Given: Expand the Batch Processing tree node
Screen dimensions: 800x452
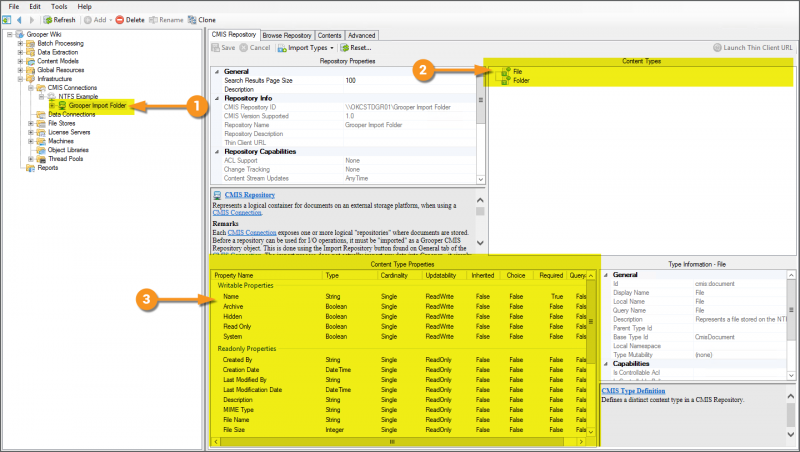Looking at the screenshot, I should [x=20, y=43].
